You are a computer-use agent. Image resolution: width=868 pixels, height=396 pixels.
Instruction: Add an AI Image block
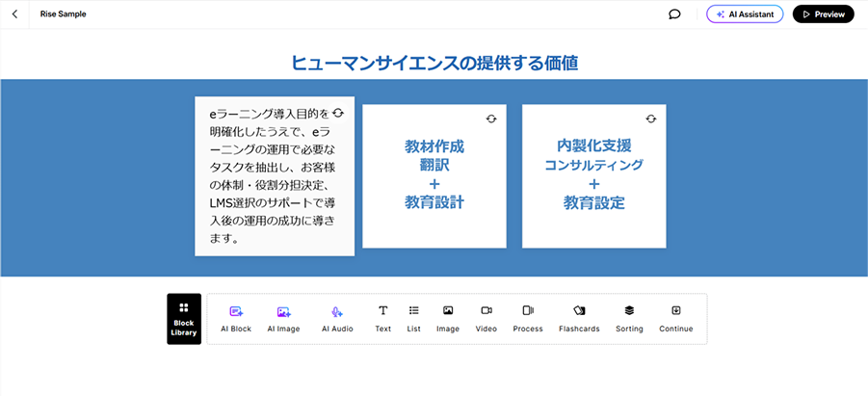pos(283,319)
